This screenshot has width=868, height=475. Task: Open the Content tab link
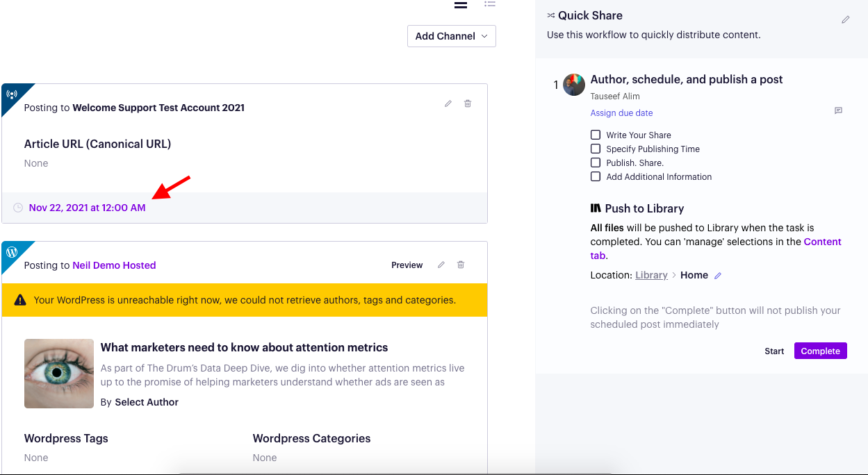(823, 242)
